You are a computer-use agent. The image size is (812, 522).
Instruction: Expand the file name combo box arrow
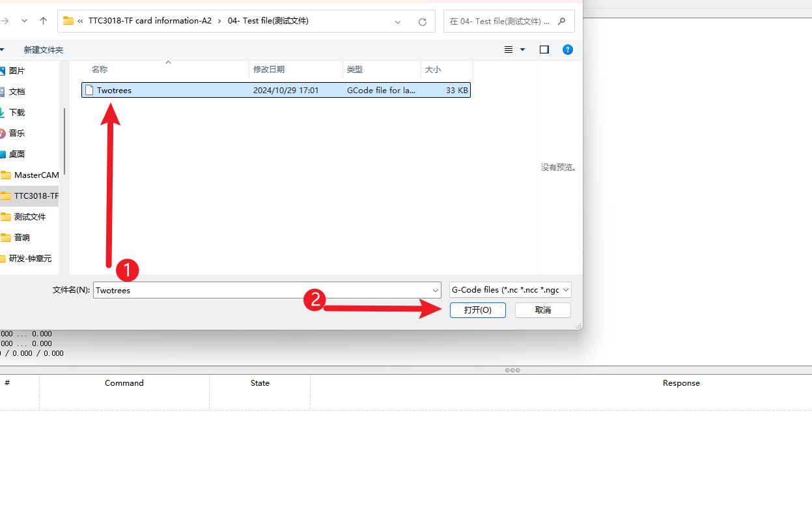point(436,291)
